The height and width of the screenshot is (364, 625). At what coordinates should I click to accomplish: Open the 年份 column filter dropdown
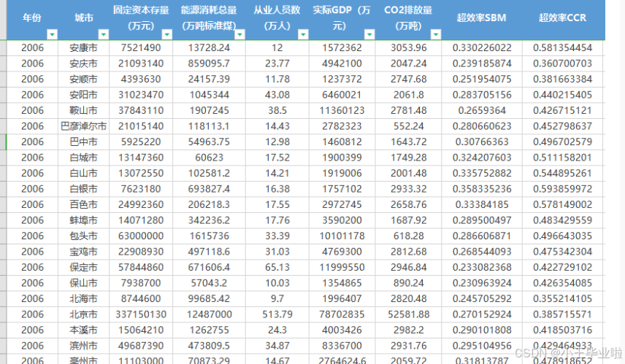(x=53, y=34)
